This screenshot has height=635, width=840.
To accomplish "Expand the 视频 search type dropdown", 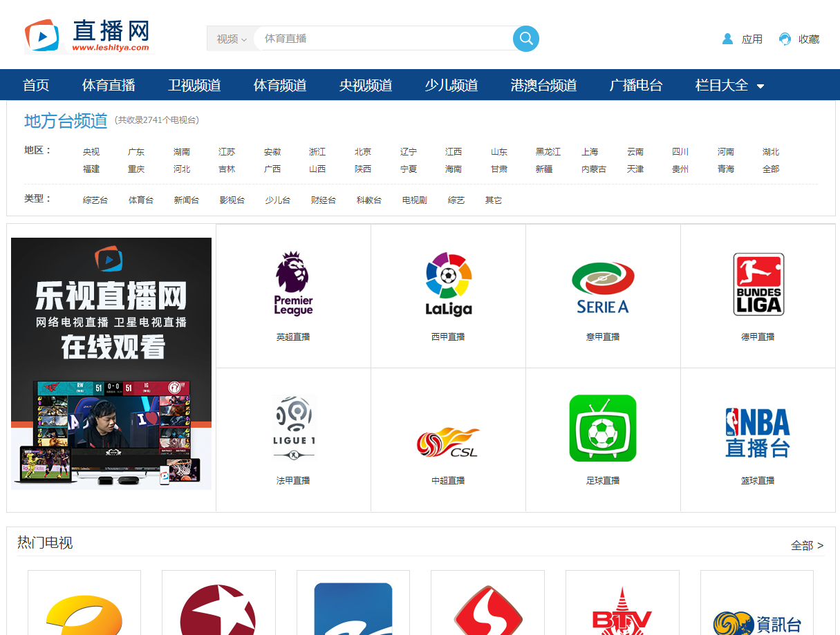I will [231, 39].
